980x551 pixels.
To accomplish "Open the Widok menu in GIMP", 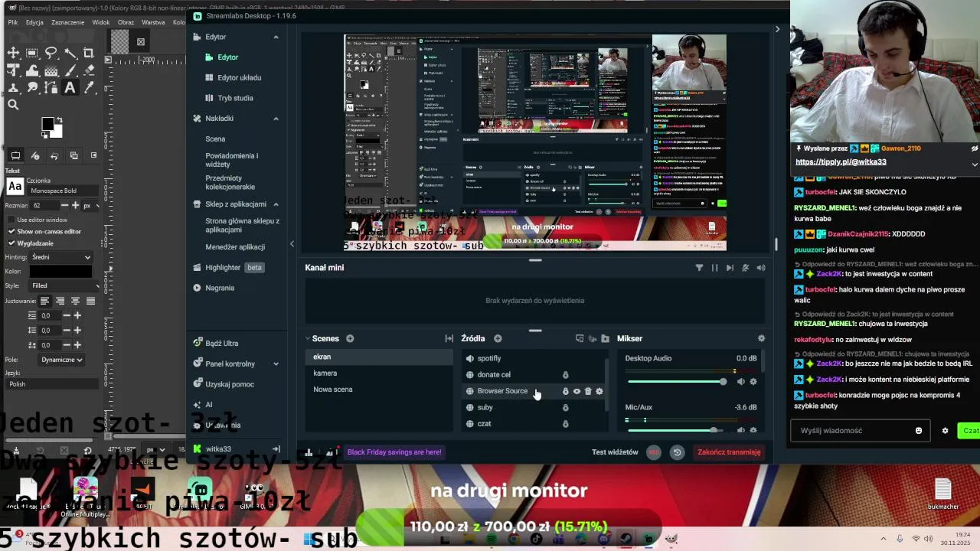I will (101, 22).
